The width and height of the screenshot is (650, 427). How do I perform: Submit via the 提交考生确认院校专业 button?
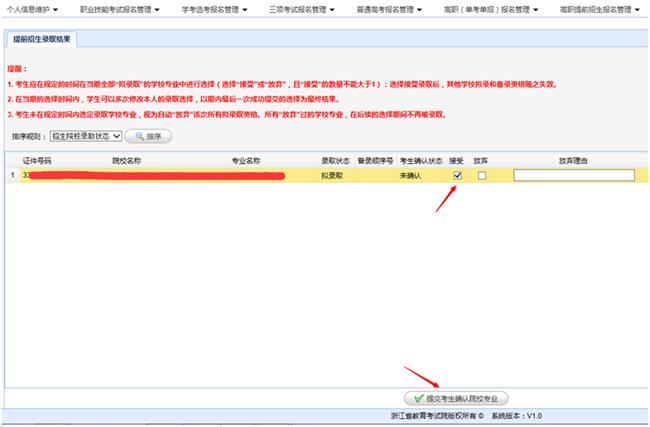coord(456,397)
